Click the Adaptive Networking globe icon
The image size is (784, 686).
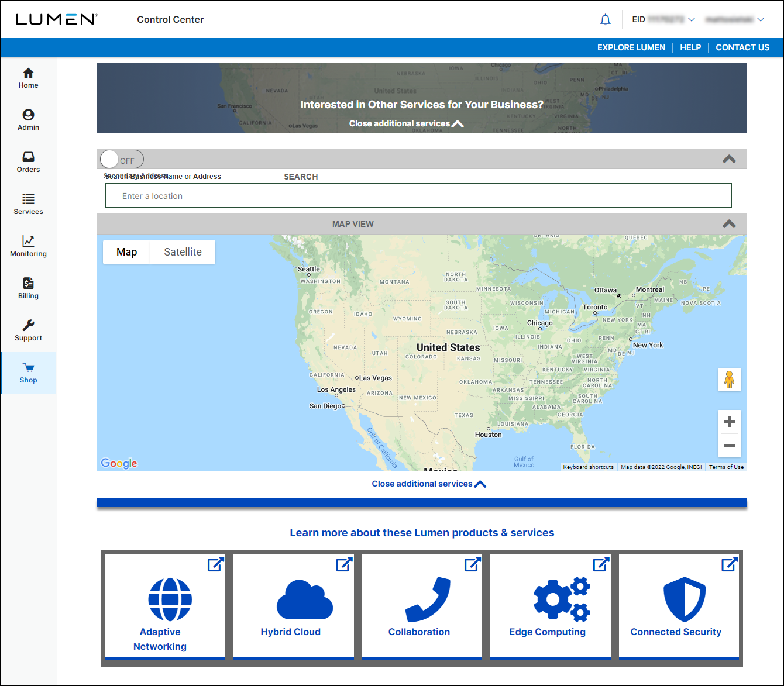point(170,599)
